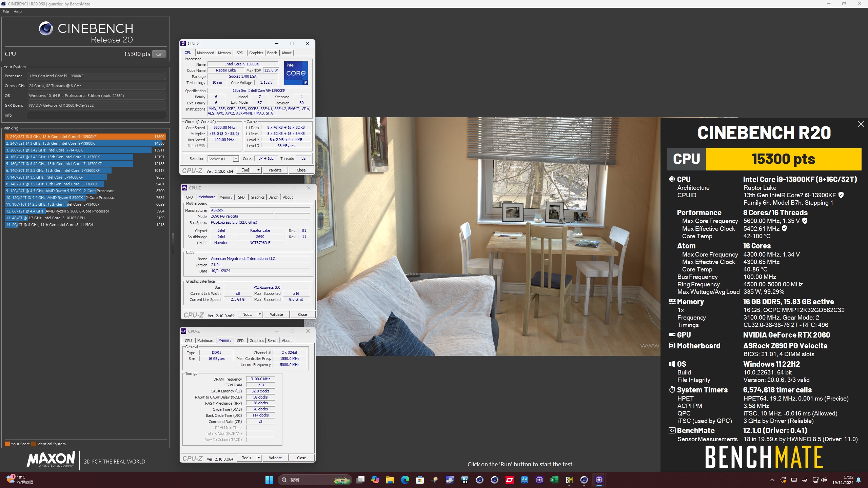The height and width of the screenshot is (488, 868).
Task: Open the hard-drive utility taskbar icon
Action: [435, 480]
